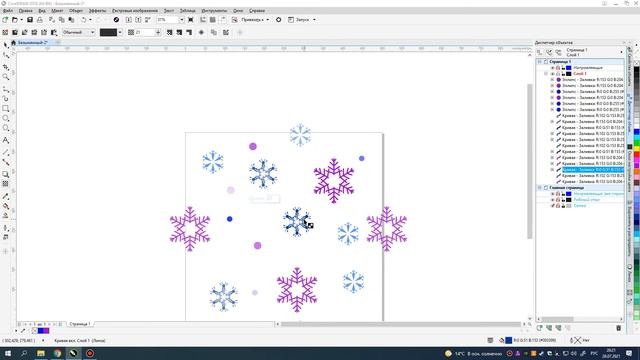This screenshot has width=640, height=360.
Task: Select the Zoom magnifier tool
Action: [x=5, y=77]
